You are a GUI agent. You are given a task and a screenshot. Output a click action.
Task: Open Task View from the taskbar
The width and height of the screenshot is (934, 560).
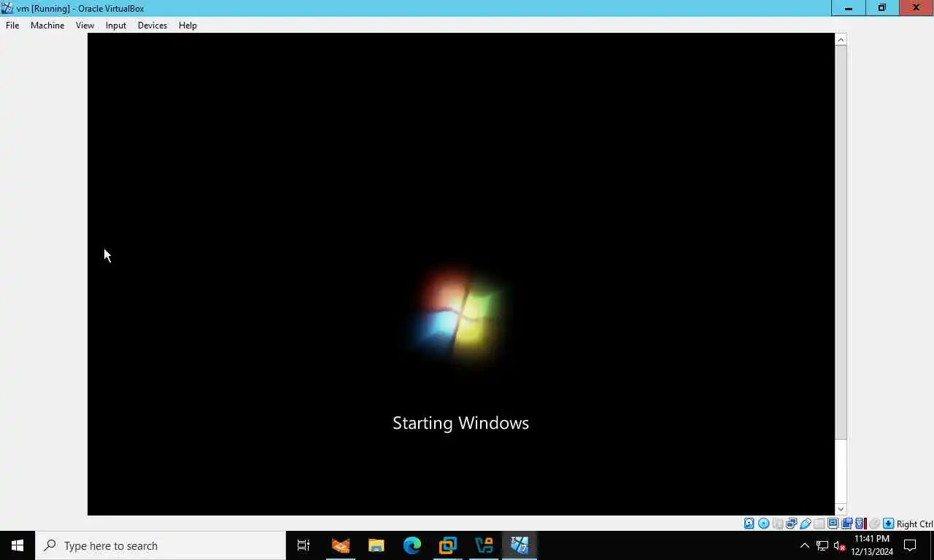pos(304,545)
